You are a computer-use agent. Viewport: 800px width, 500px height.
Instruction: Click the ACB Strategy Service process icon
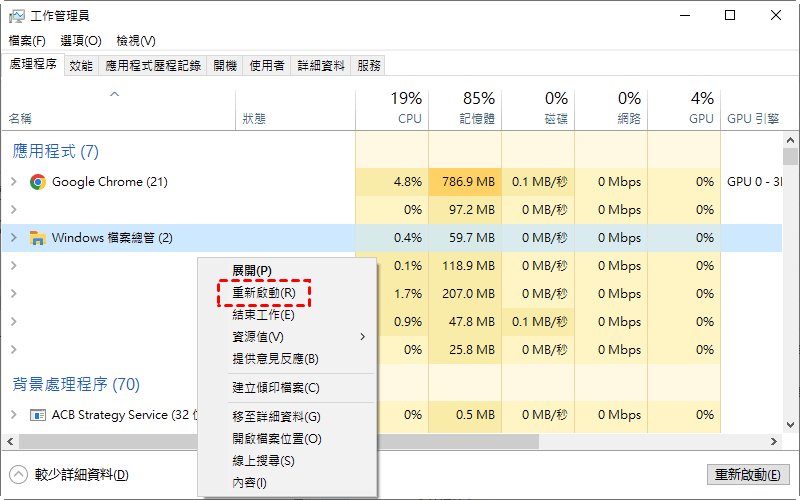38,415
